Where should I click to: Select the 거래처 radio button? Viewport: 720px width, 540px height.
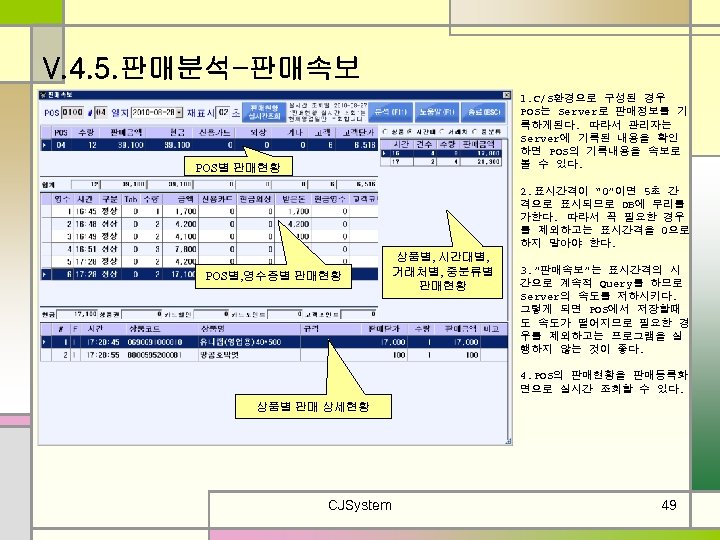[442, 132]
